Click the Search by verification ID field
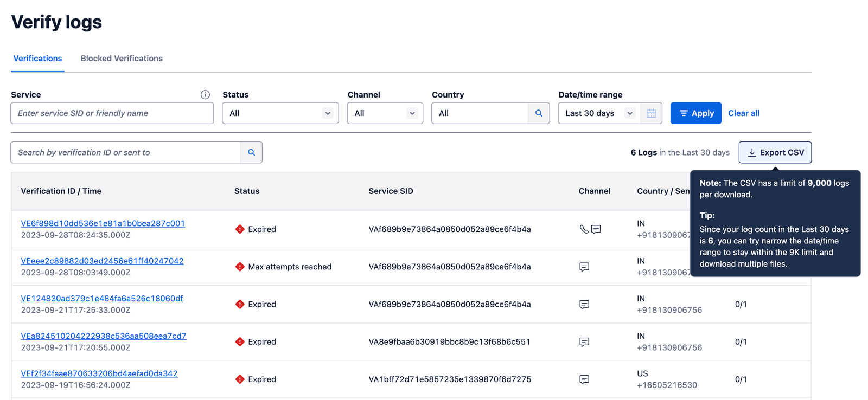The height and width of the screenshot is (400, 868). (126, 152)
